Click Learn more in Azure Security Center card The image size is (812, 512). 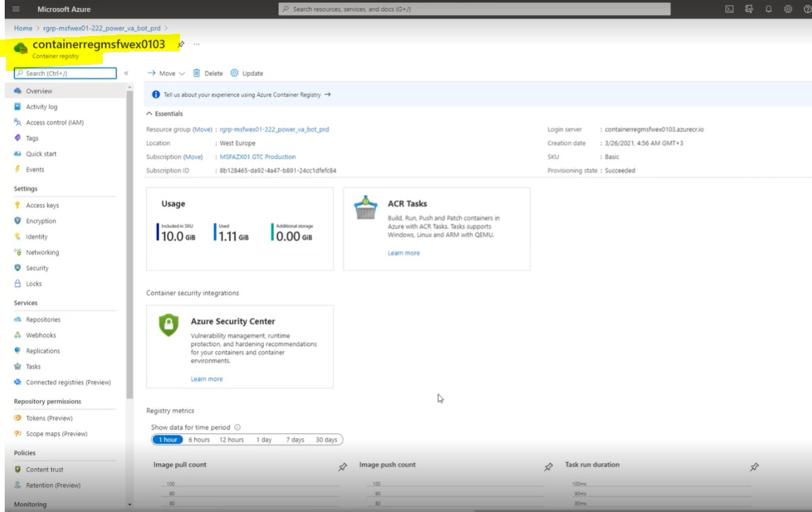point(206,379)
